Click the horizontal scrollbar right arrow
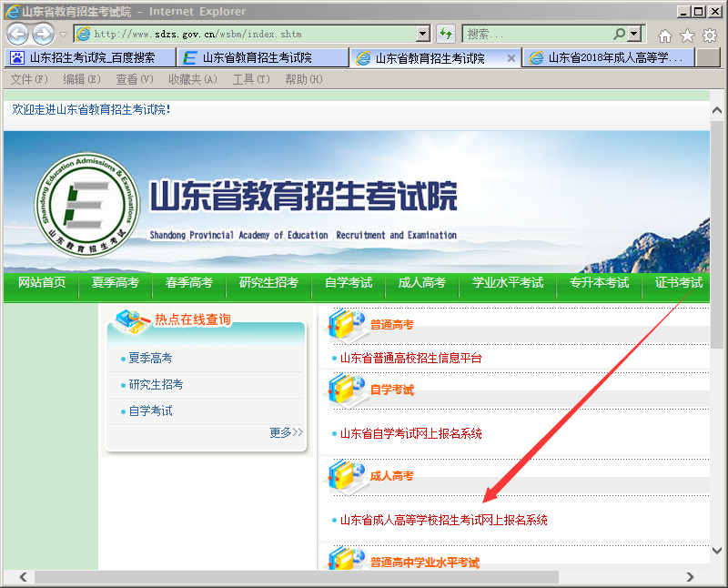728x588 pixels. (690, 577)
